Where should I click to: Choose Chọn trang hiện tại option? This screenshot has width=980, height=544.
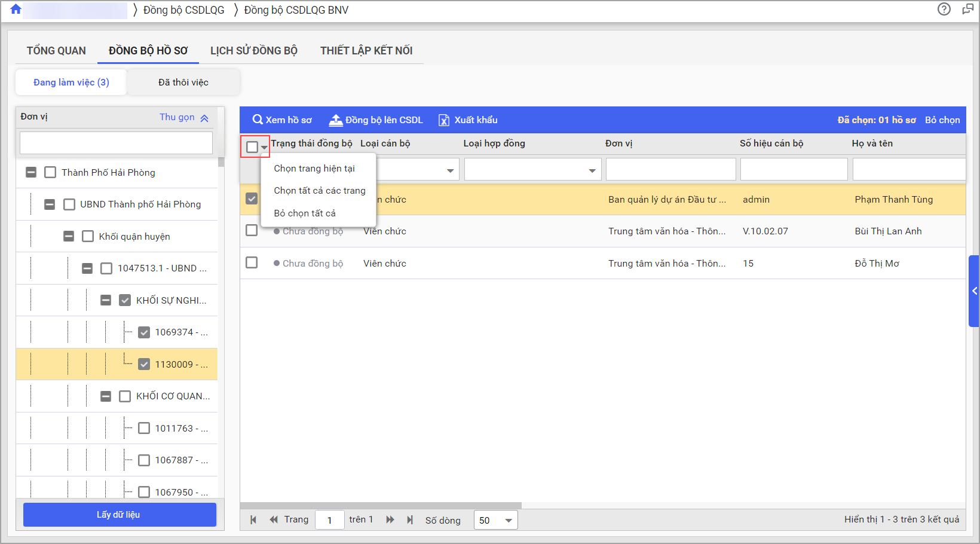pyautogui.click(x=314, y=169)
